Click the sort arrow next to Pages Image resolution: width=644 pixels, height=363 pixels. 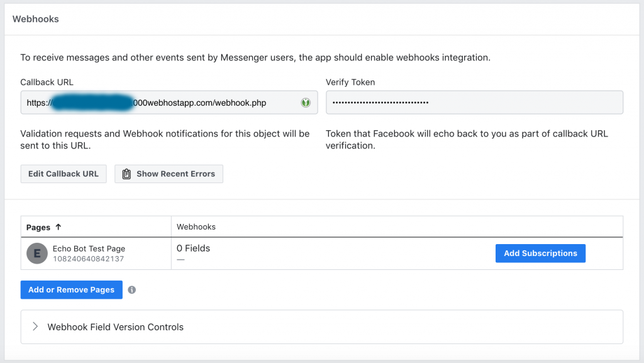58,227
